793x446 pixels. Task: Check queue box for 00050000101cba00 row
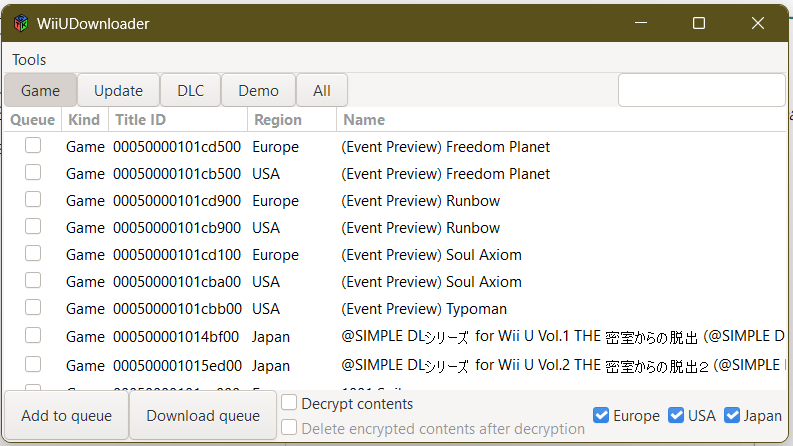(x=33, y=280)
